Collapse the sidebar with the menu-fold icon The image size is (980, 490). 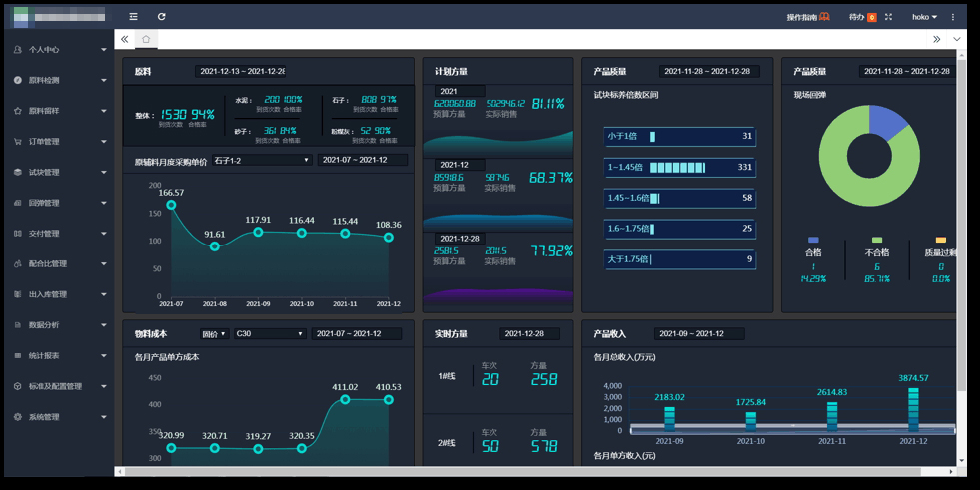tap(133, 17)
